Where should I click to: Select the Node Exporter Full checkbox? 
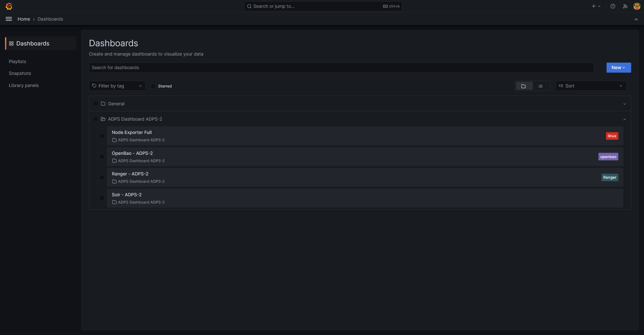[x=102, y=136]
